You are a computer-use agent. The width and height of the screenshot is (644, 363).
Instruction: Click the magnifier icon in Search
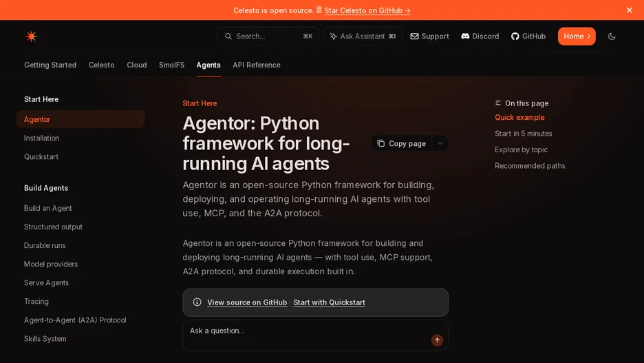point(228,37)
